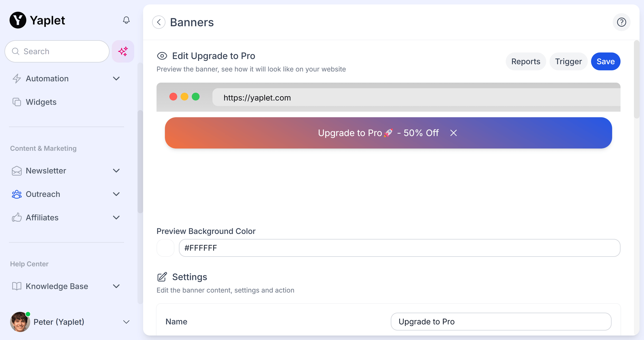The width and height of the screenshot is (644, 340).
Task: Click the back arrow beside Banners
Action: pyautogui.click(x=159, y=22)
